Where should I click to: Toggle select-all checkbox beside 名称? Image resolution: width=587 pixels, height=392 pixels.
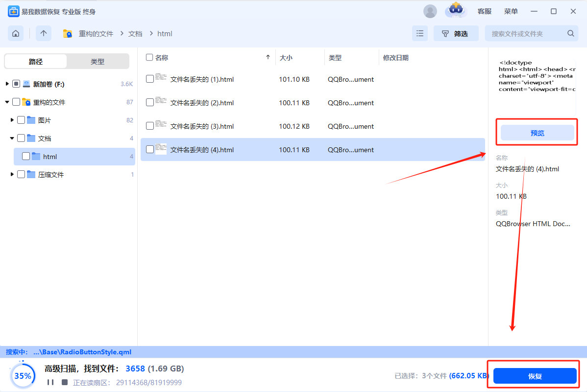pyautogui.click(x=149, y=57)
